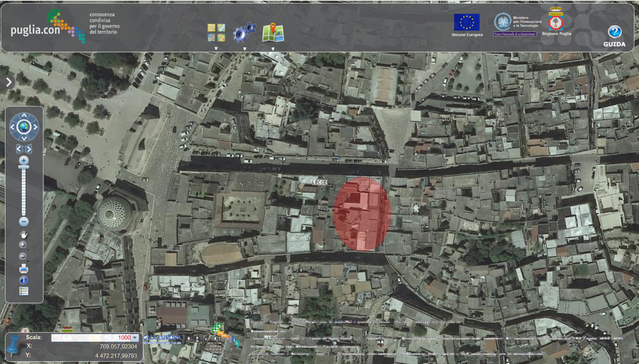This screenshot has height=364, width=639.
Task: Expand the left side panel arrow
Action: coord(9,82)
